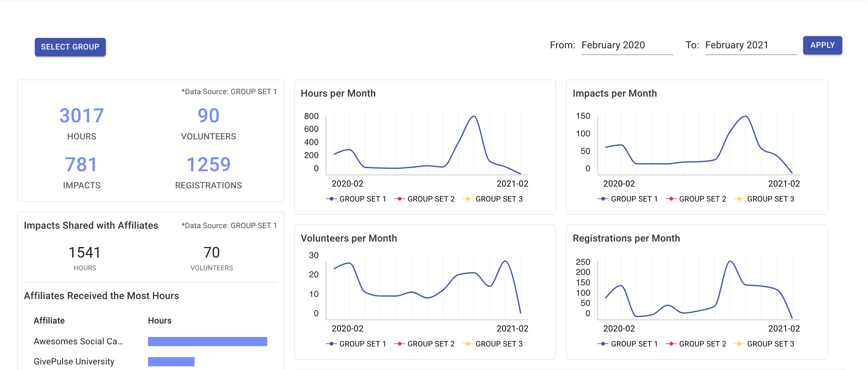868x370 pixels.
Task: Toggle GROUP SET 2 in Impacts per Month legend
Action: (696, 199)
